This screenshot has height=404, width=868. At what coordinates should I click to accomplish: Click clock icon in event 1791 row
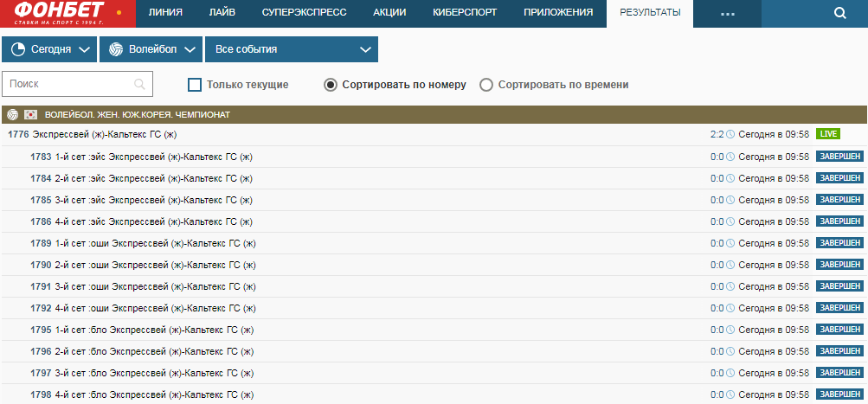coord(730,286)
